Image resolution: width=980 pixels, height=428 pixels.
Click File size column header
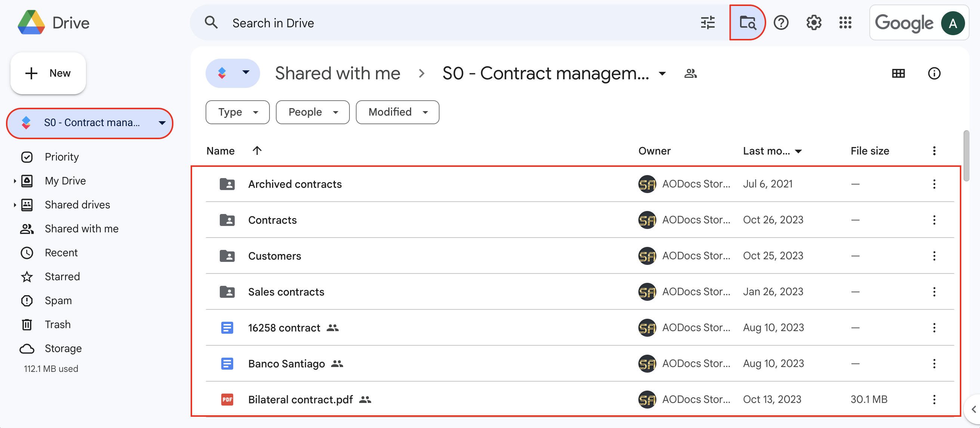[x=870, y=151]
